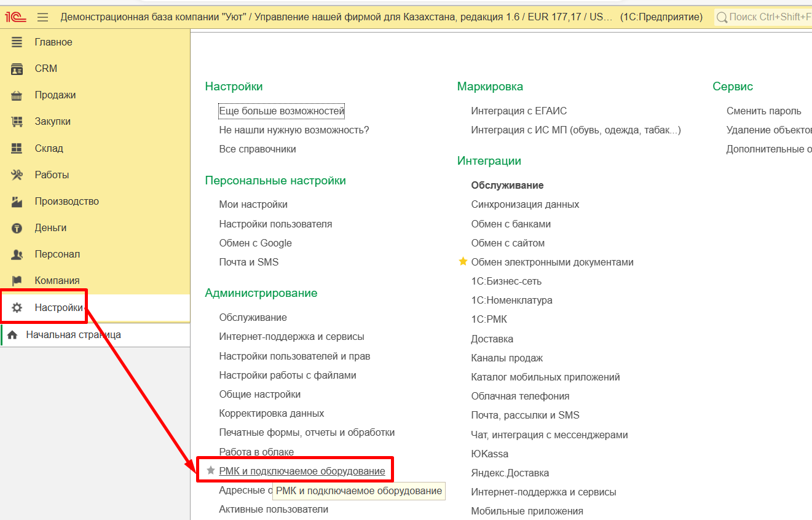Click the CRM section icon
Image resolution: width=812 pixels, height=520 pixels.
pos(17,69)
